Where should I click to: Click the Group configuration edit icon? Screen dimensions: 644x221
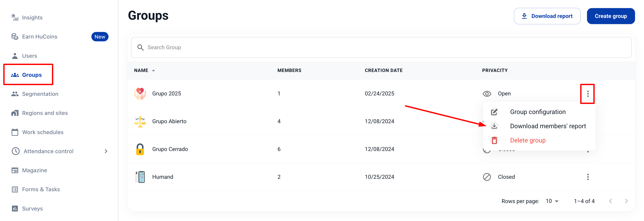click(x=494, y=112)
